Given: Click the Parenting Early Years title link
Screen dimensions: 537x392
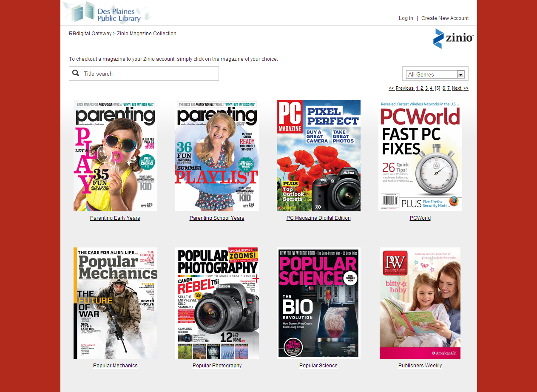Looking at the screenshot, I should click(x=115, y=218).
